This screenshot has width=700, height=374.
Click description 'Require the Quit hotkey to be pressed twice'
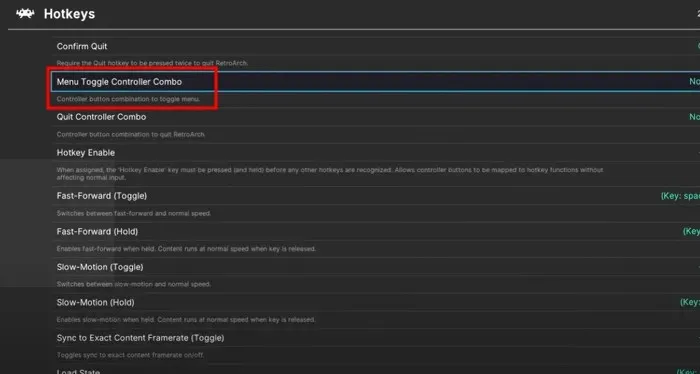point(152,63)
